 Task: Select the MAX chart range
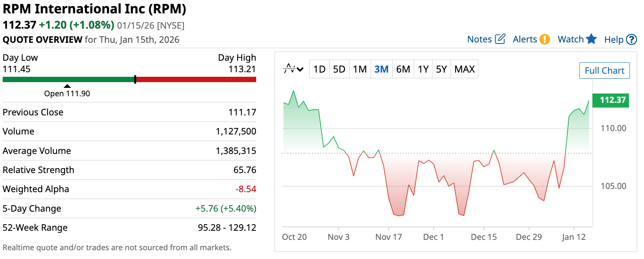(464, 69)
